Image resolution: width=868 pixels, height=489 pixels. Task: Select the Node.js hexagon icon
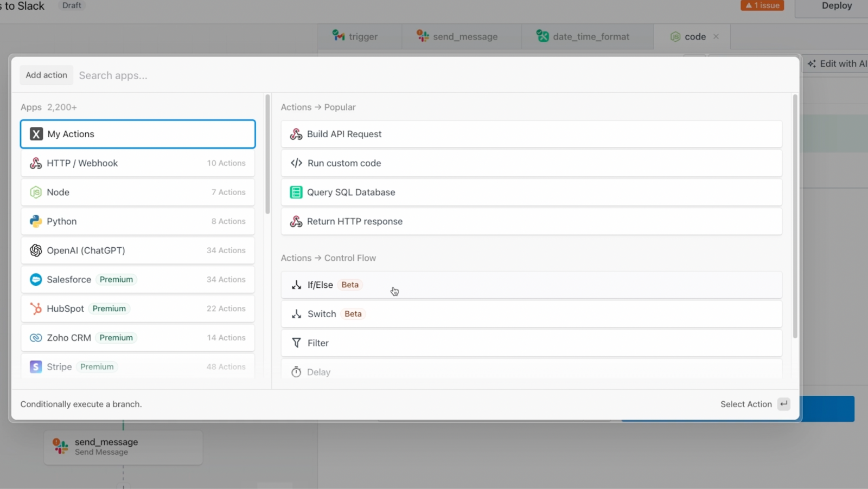(x=36, y=192)
